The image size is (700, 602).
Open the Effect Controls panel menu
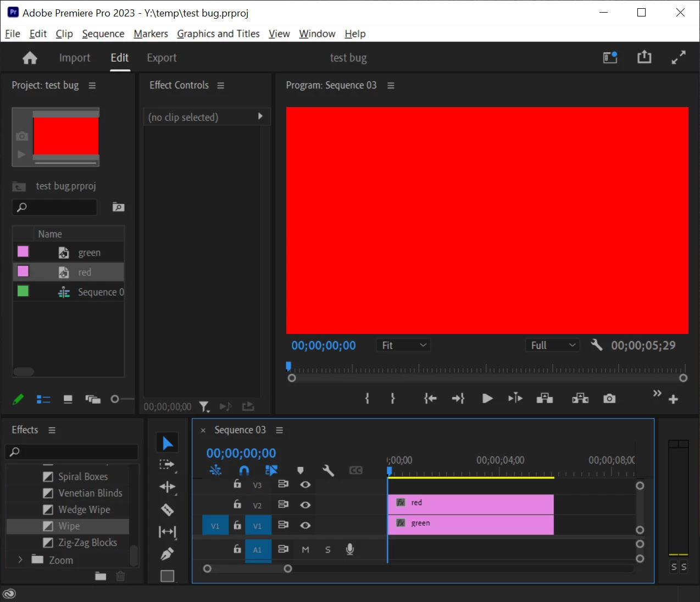pos(221,86)
